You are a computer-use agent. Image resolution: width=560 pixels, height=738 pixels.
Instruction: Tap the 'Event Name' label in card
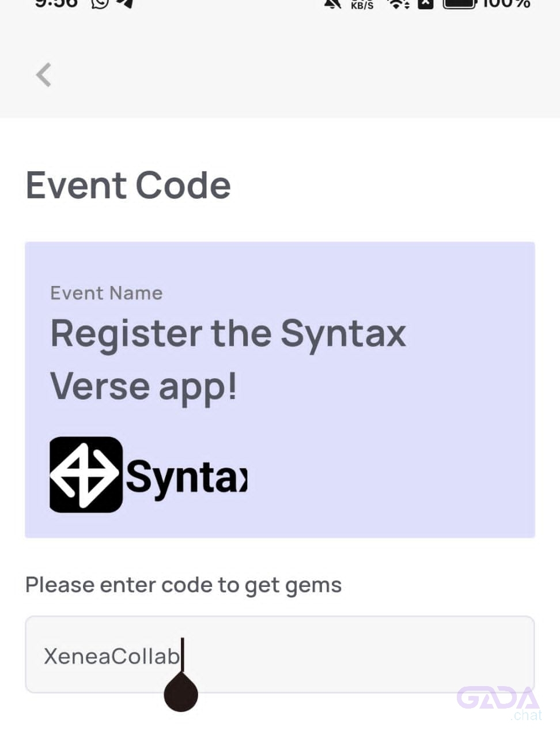click(107, 293)
